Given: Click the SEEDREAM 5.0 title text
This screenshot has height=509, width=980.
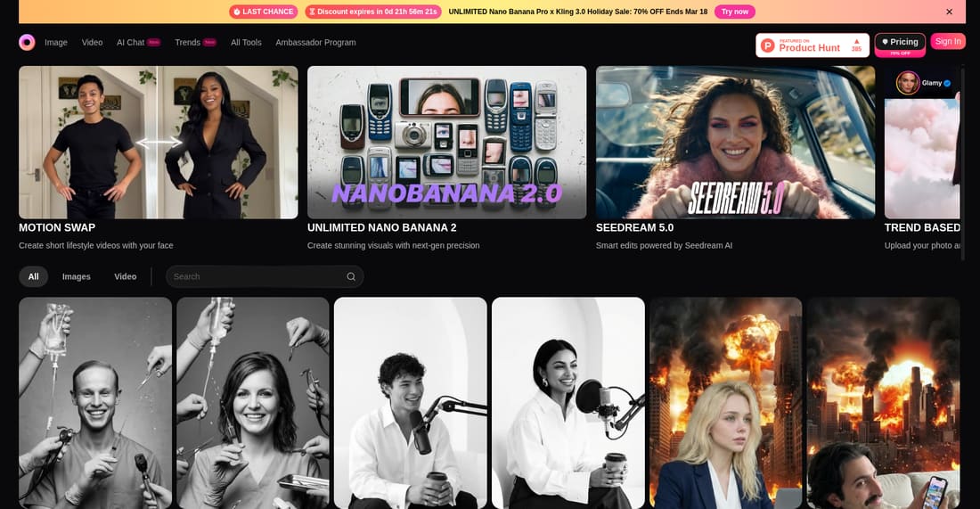Looking at the screenshot, I should tap(634, 227).
